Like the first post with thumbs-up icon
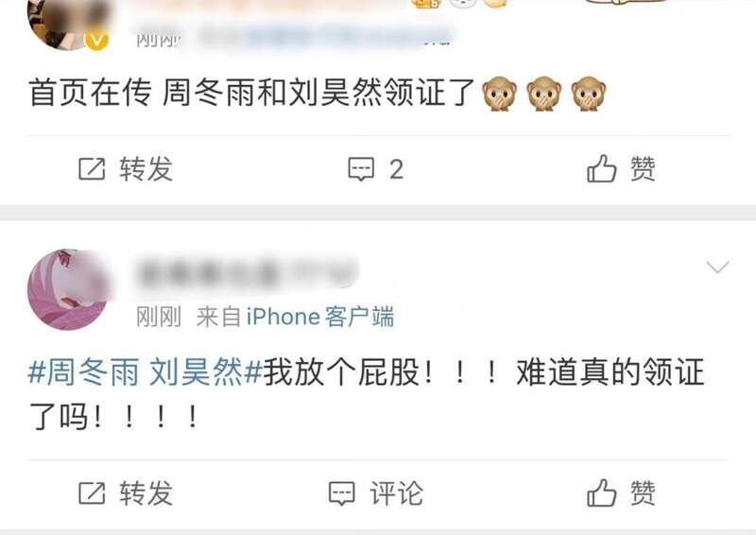 (601, 168)
